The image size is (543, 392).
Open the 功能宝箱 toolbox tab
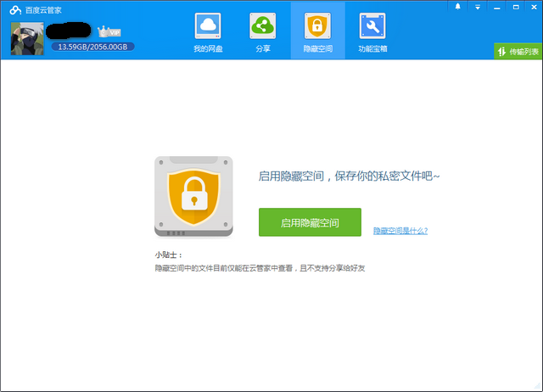pos(372,33)
